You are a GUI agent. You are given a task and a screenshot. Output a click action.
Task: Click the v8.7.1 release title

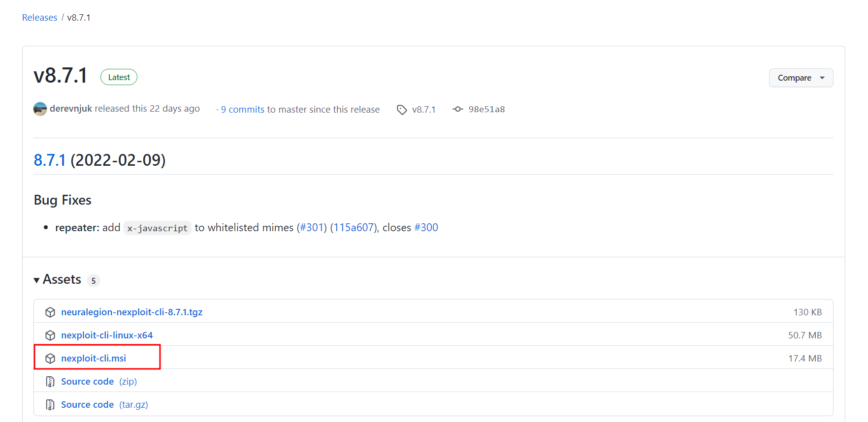[61, 76]
